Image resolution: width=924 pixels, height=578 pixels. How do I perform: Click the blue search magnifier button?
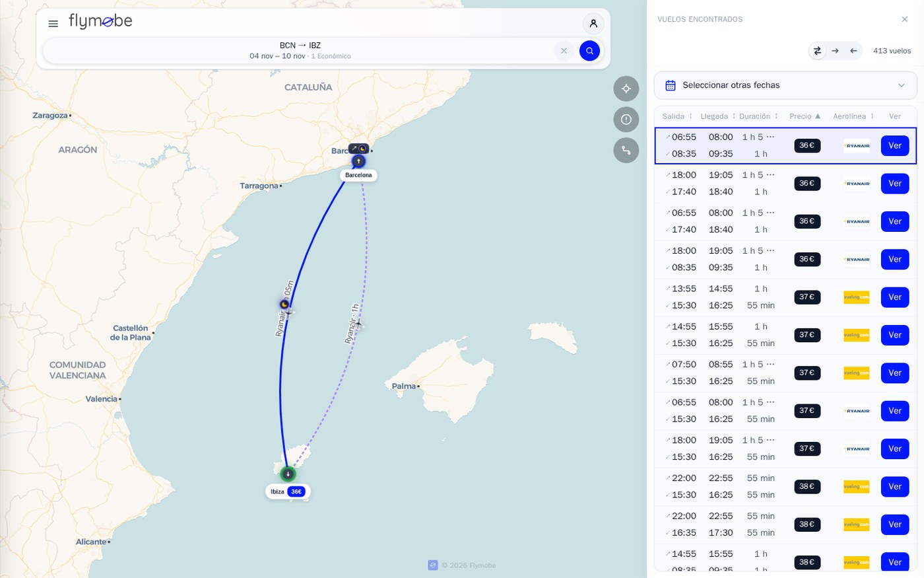[589, 51]
